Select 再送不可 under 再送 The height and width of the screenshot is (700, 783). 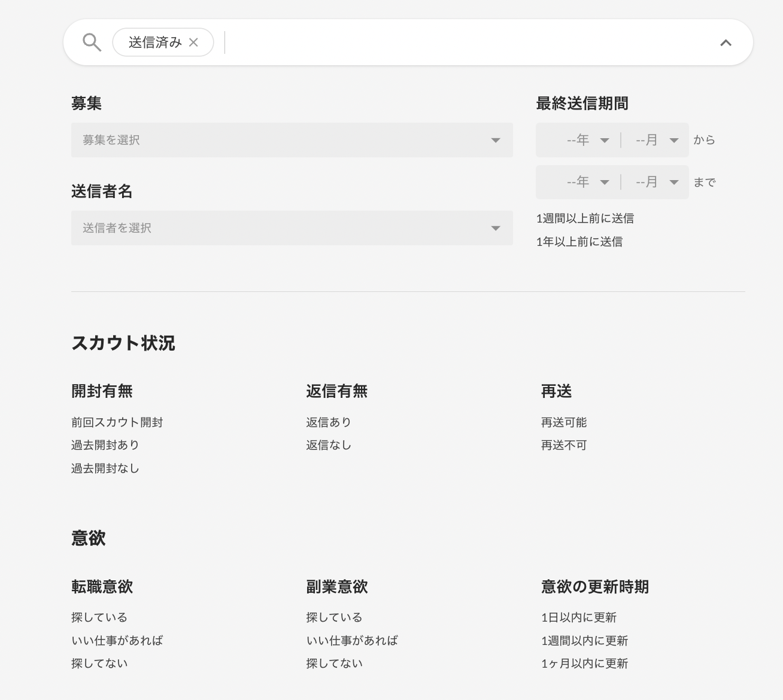point(563,445)
